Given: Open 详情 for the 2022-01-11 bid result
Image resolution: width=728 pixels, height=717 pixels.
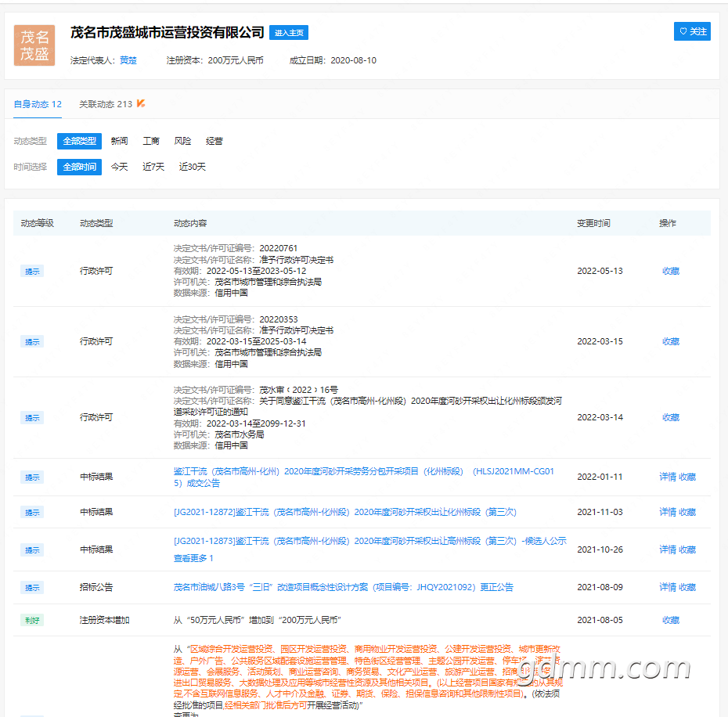Looking at the screenshot, I should pyautogui.click(x=668, y=477).
